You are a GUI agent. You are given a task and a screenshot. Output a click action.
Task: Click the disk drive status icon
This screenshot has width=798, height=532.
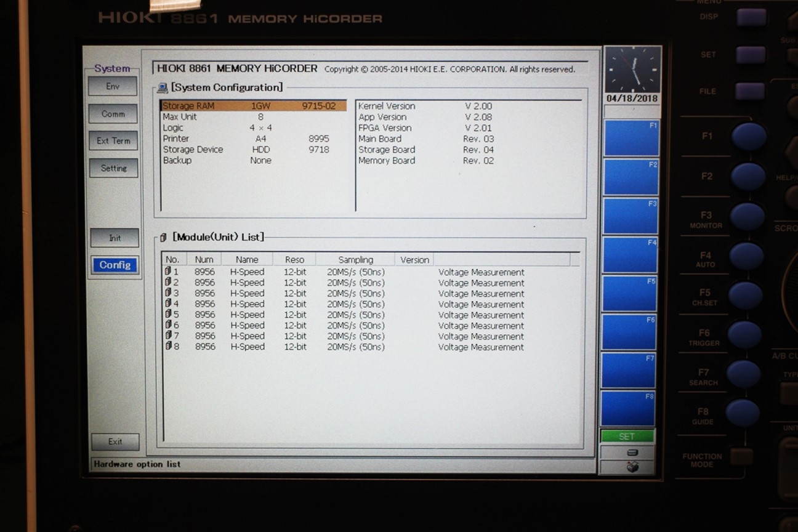(x=631, y=453)
